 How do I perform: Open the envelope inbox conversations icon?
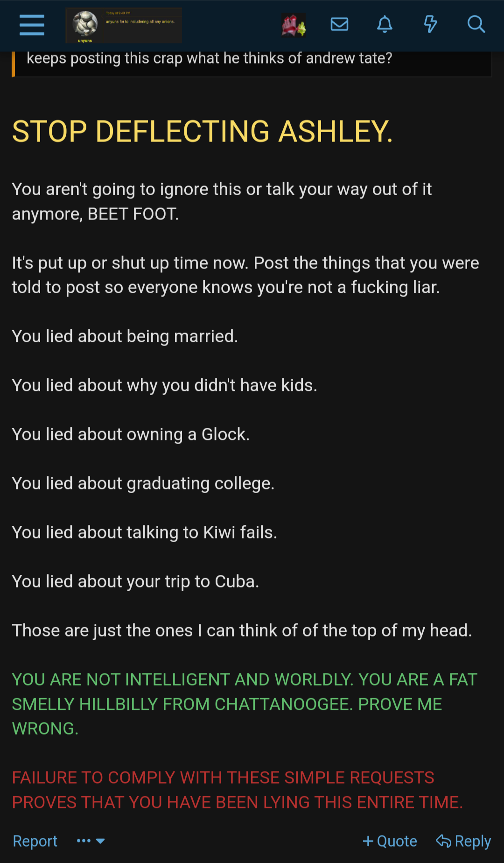pyautogui.click(x=339, y=24)
